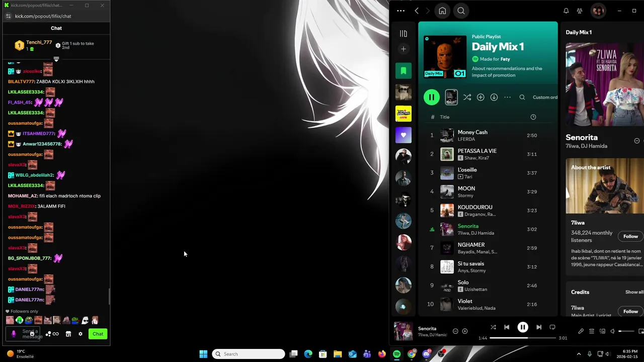Select the track Violet

click(488, 304)
